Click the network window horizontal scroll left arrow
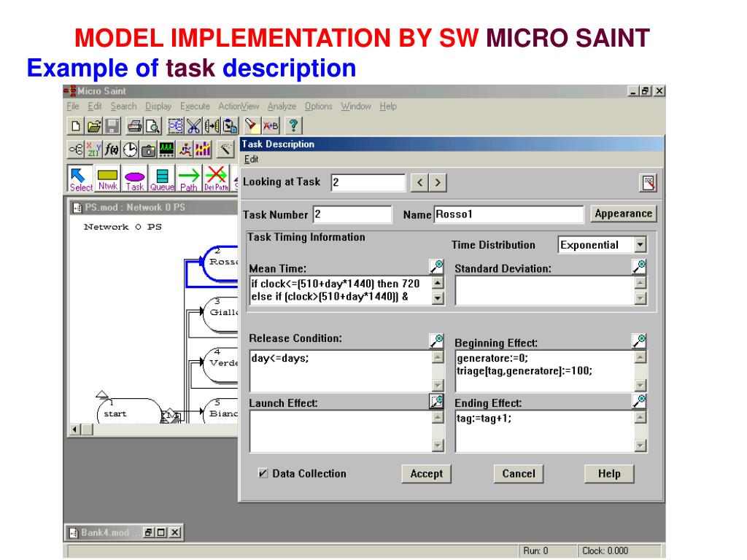The image size is (747, 560). tap(75, 429)
